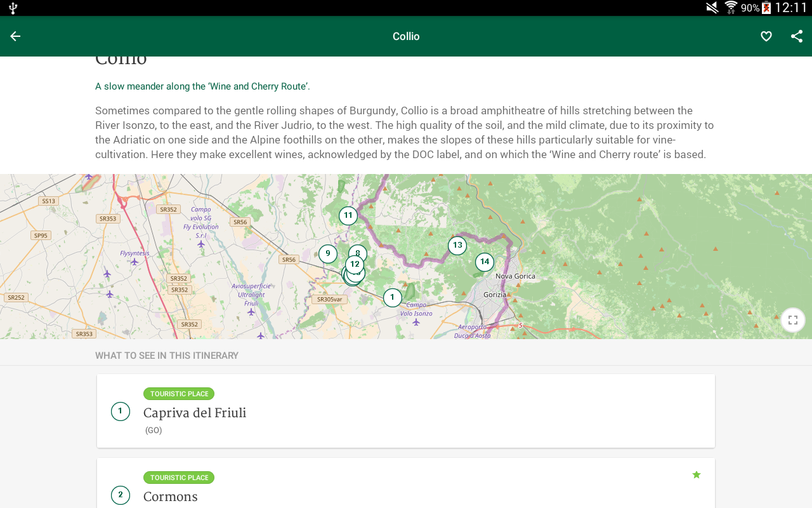Select map marker number 8
This screenshot has height=508, width=812.
[358, 253]
